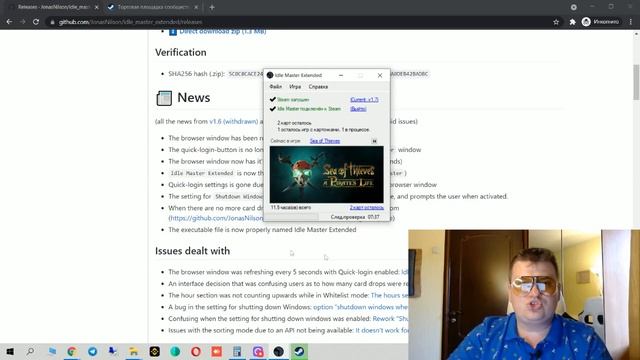This screenshot has width=640, height=360.
Task: Close the Steam market browser tab
Action: [196, 7]
